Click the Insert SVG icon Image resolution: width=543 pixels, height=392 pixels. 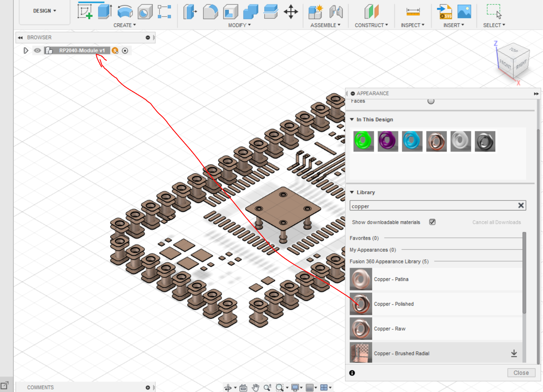coord(444,12)
